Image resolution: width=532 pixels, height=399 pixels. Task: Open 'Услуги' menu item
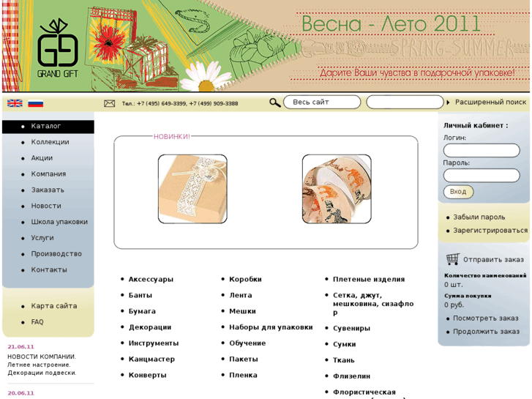pyautogui.click(x=42, y=238)
